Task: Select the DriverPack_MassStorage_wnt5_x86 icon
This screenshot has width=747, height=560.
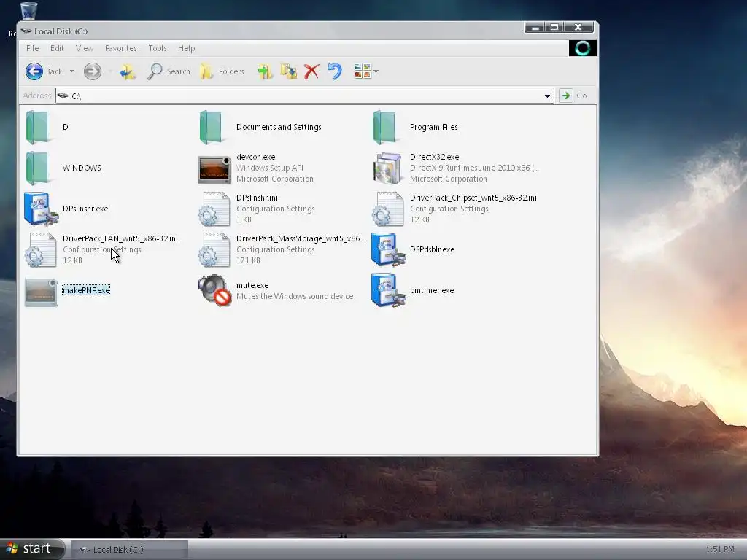Action: 214,249
